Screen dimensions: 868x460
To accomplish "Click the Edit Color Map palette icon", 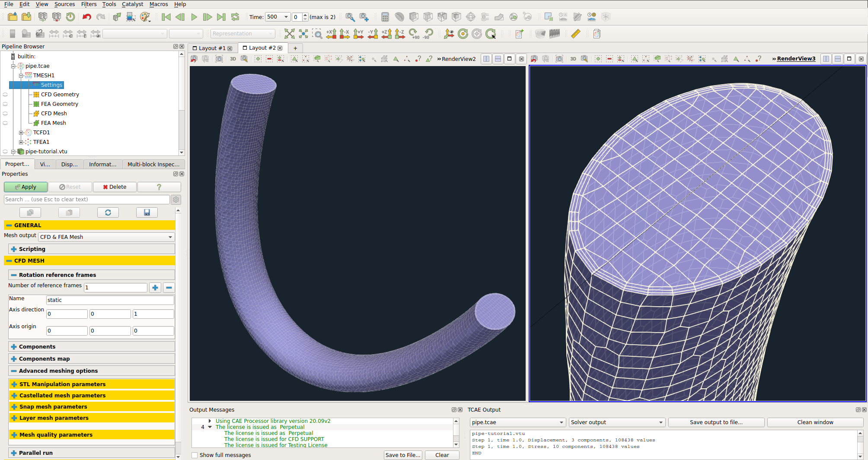I will 145,17.
